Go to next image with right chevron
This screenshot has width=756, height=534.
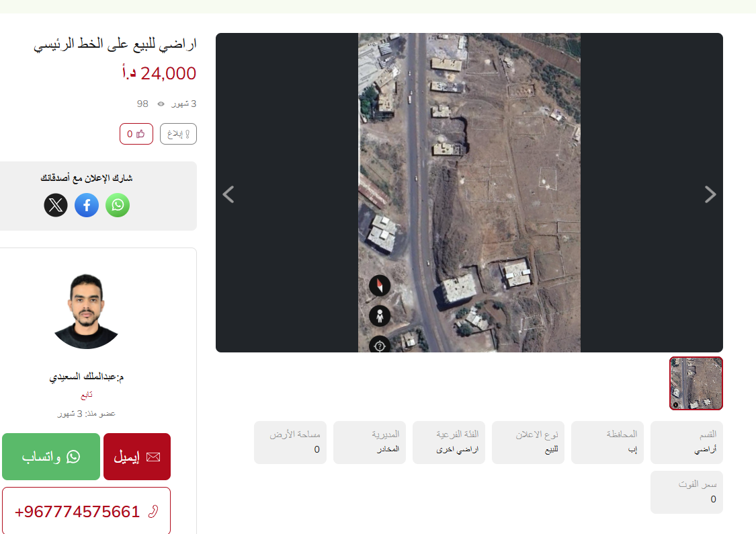pyautogui.click(x=710, y=194)
